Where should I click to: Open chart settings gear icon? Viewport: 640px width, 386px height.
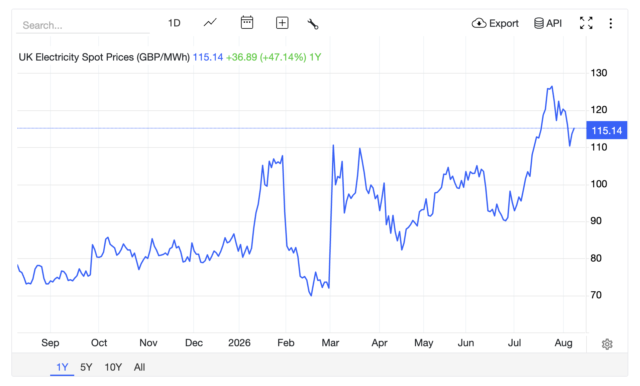coord(607,344)
